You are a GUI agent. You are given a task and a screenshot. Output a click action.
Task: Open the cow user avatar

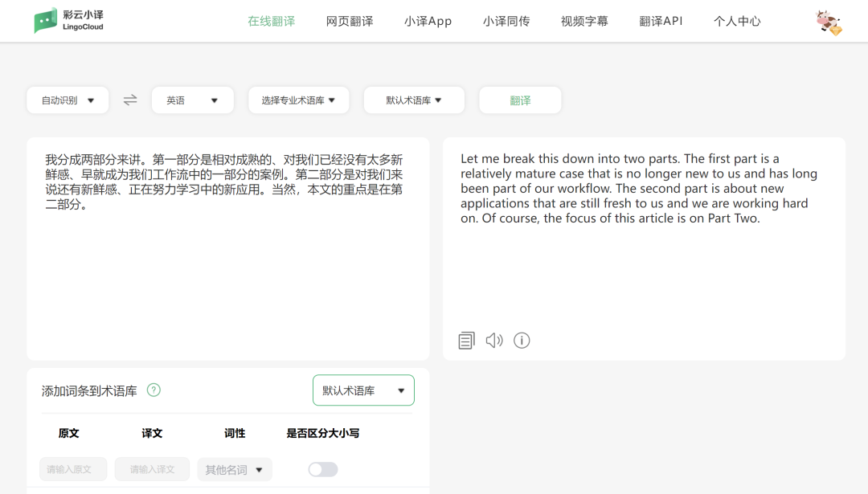(x=829, y=22)
